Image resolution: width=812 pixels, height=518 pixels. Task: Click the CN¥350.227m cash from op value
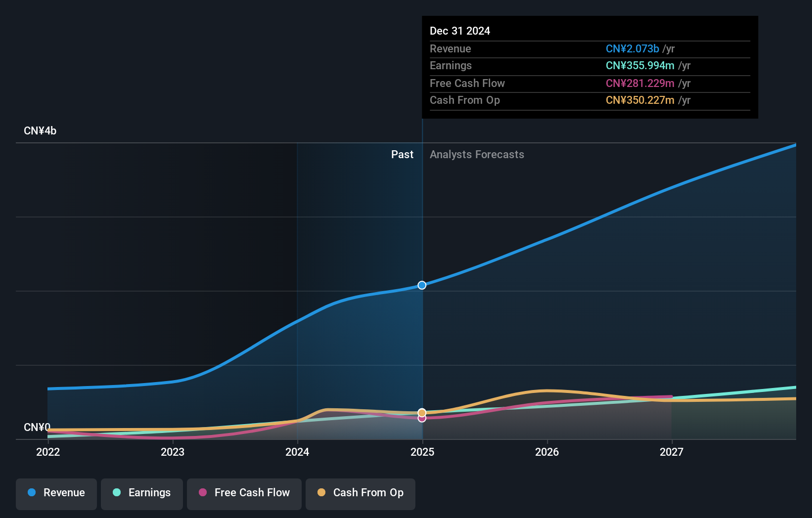pos(640,100)
